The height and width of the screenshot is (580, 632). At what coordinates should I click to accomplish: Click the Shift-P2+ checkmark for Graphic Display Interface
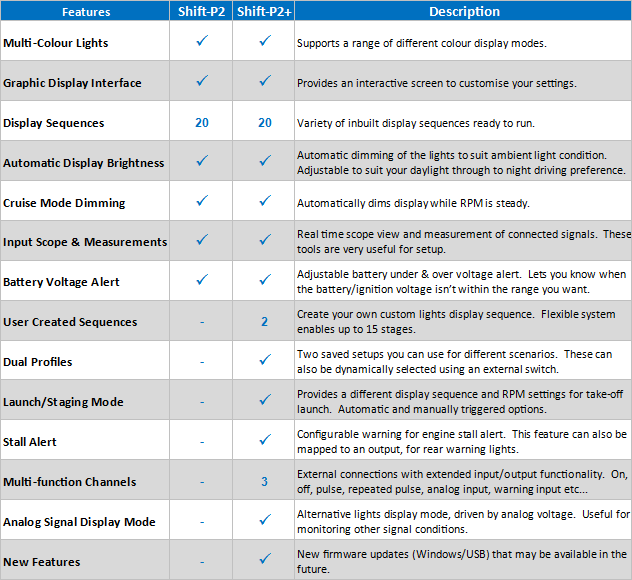265,81
